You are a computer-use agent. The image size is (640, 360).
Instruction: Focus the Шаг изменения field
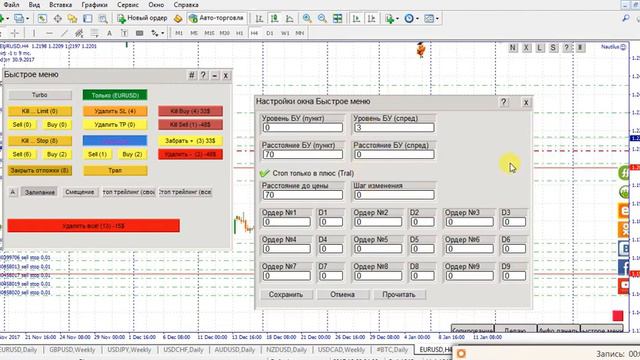point(394,195)
